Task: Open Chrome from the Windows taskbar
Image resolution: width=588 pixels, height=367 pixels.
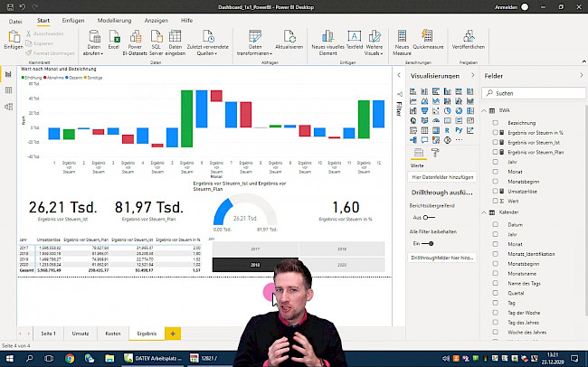Action: pos(71,359)
